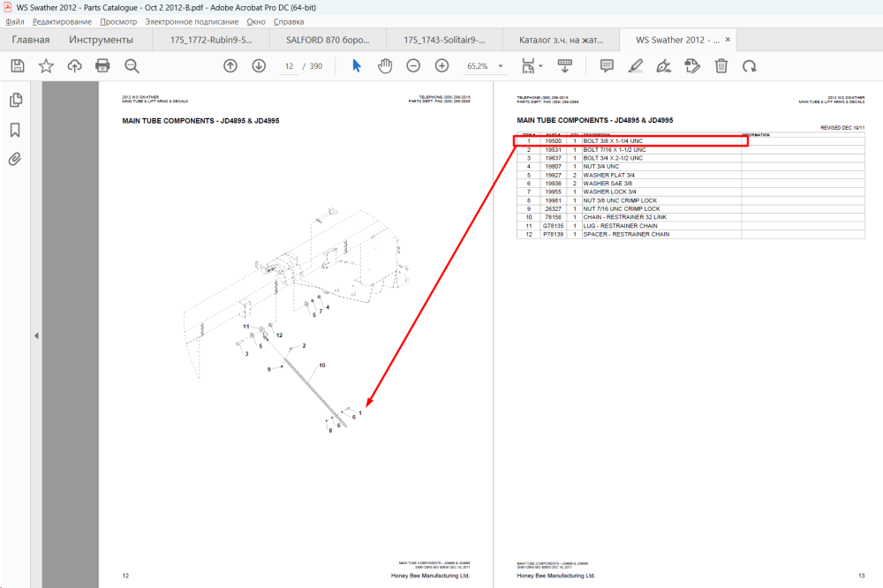The height and width of the screenshot is (588, 883).
Task: Open the sign document tool
Action: tap(663, 66)
